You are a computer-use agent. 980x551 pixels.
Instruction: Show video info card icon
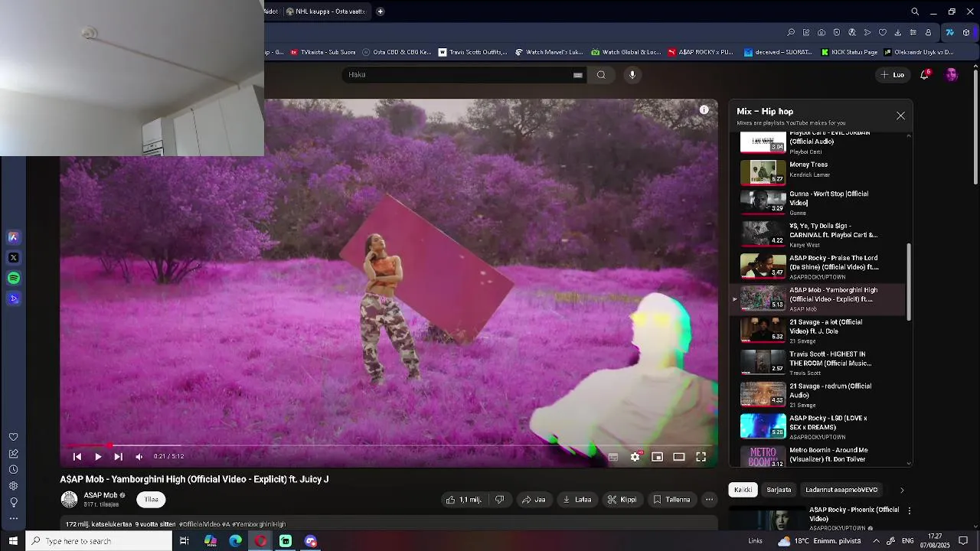point(704,110)
